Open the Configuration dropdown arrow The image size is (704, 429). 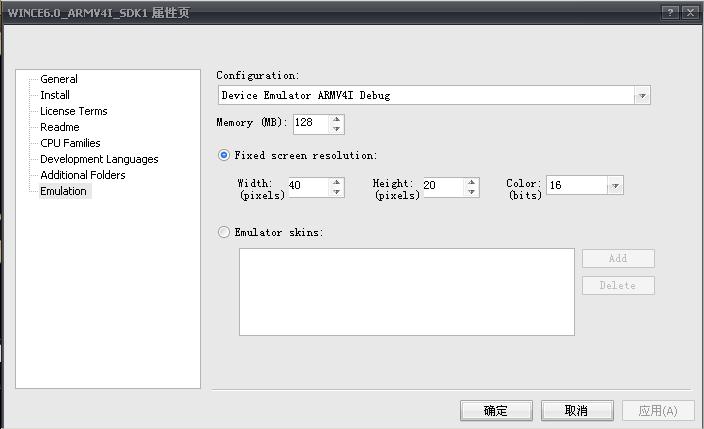pyautogui.click(x=642, y=96)
